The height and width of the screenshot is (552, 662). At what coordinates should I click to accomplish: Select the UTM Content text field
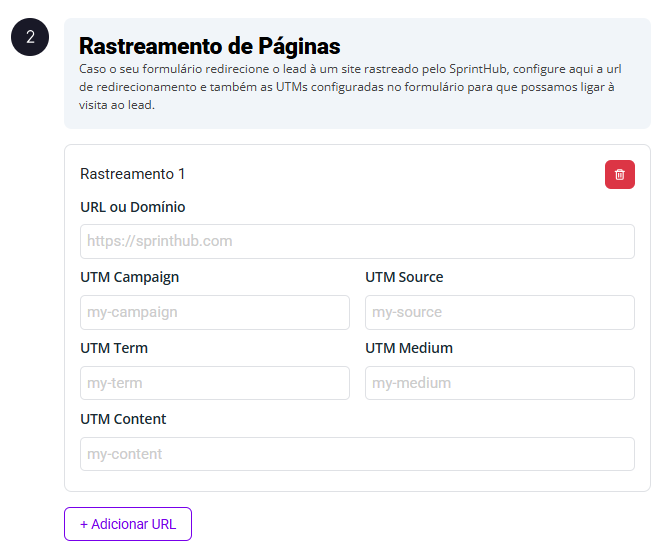[x=357, y=454]
